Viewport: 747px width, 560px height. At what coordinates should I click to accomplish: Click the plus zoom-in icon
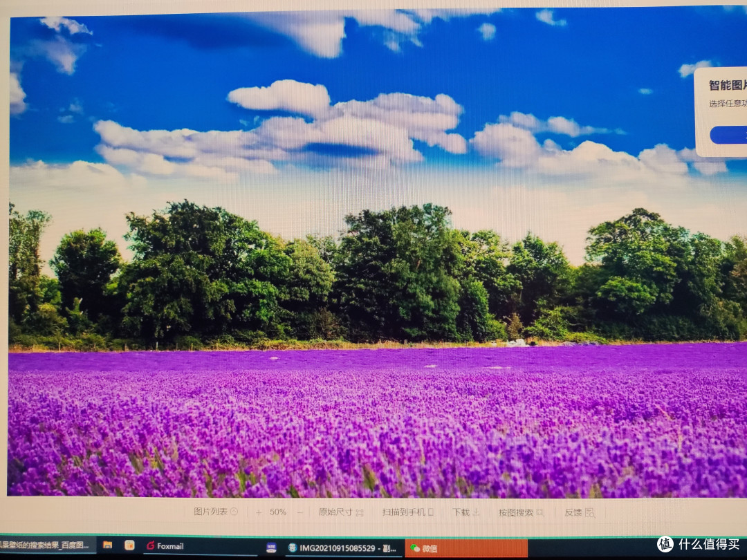tap(259, 512)
